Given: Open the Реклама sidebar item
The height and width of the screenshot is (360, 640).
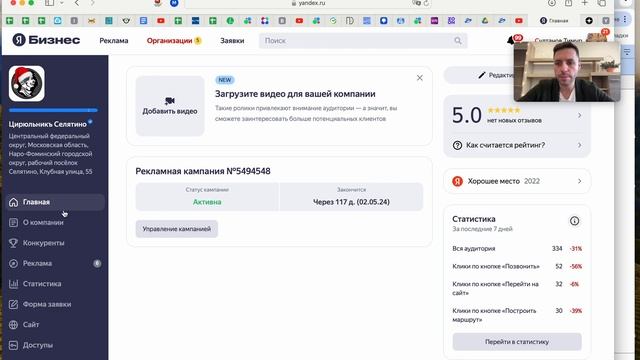Looking at the screenshot, I should tap(56, 263).
